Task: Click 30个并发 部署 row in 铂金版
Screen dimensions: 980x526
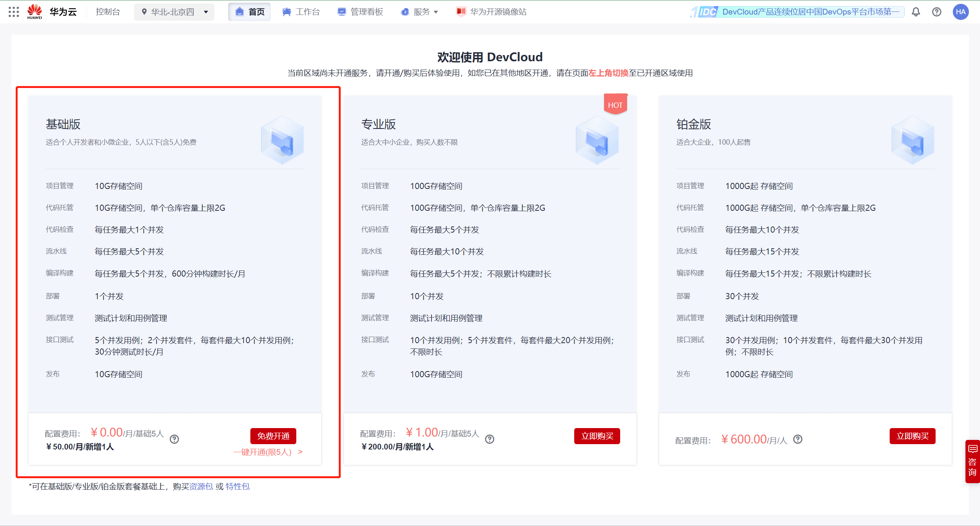Action: tap(742, 296)
